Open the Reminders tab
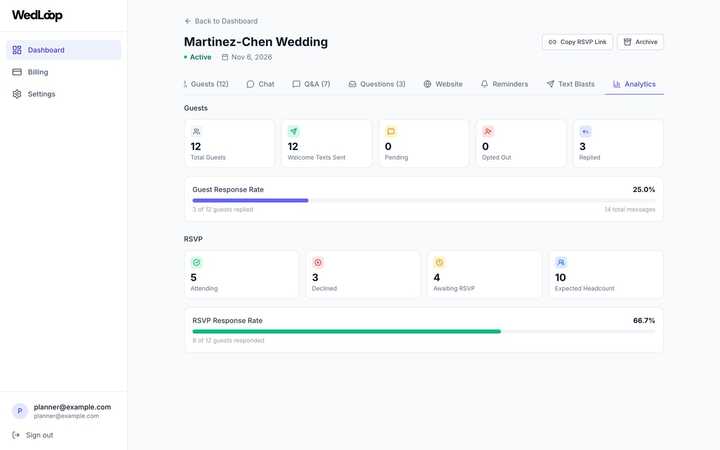Screen dimensions: 720x450 [x=504, y=84]
